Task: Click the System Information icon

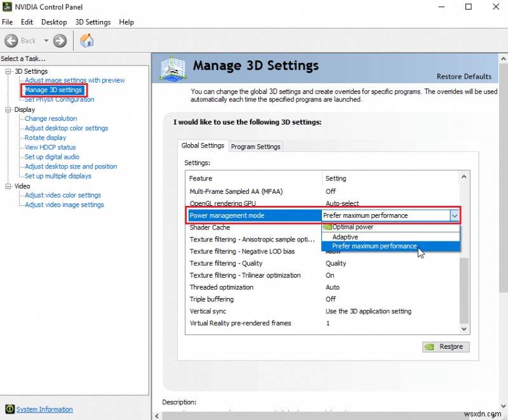Action: pyautogui.click(x=10, y=409)
